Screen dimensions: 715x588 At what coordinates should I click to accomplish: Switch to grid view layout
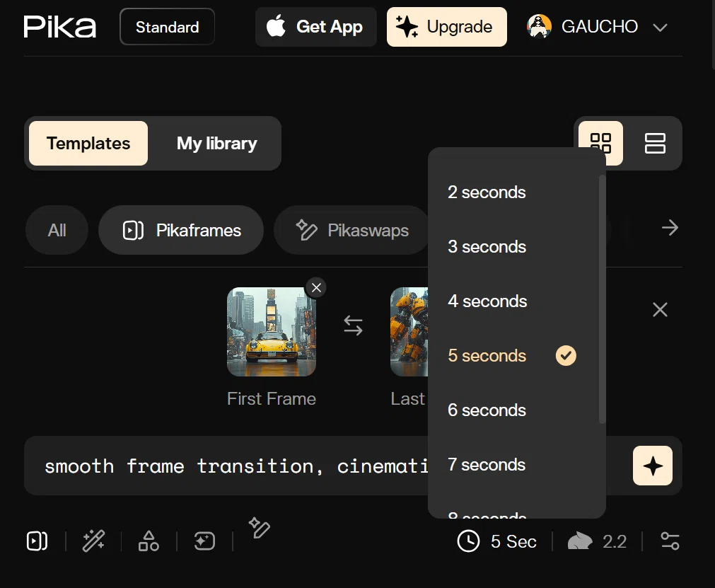point(600,142)
